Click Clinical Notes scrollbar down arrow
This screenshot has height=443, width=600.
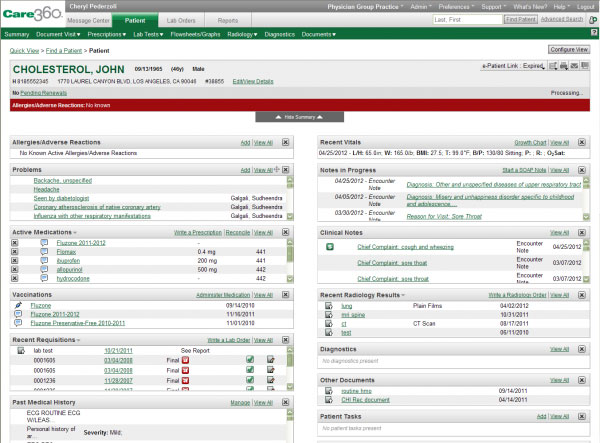(586, 279)
